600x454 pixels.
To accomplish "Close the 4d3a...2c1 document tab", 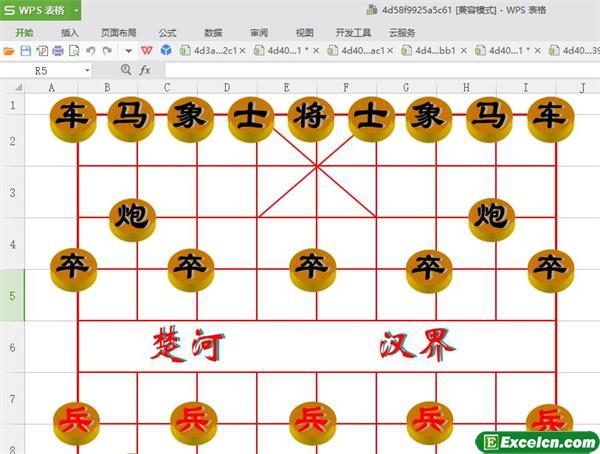I will point(242,51).
